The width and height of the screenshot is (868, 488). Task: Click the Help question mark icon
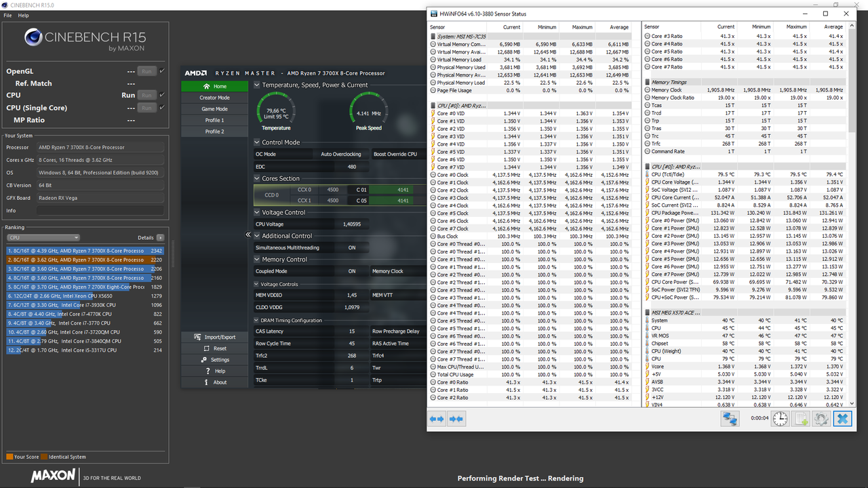point(208,371)
